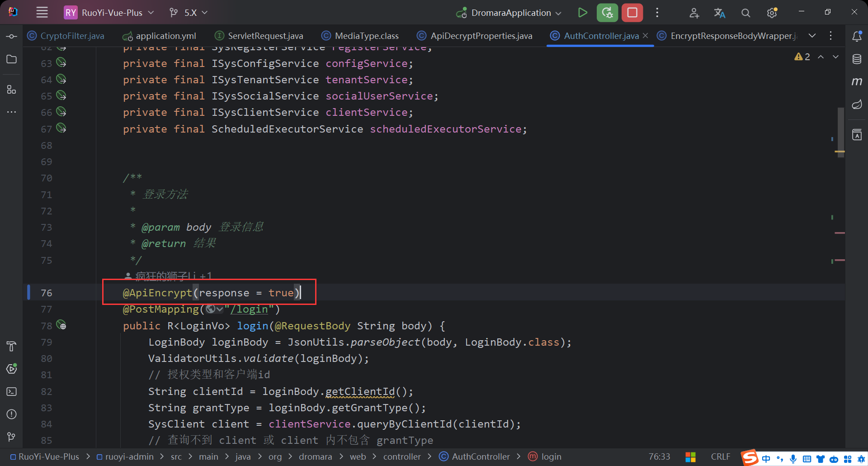Screen dimensions: 868x466
Task: Open the Maven tool window
Action: coord(857,81)
